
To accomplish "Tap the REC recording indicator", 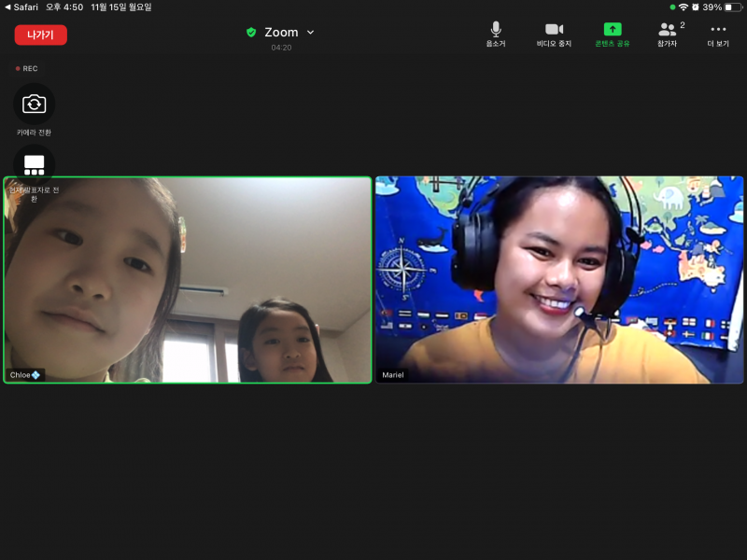I will pyautogui.click(x=27, y=68).
